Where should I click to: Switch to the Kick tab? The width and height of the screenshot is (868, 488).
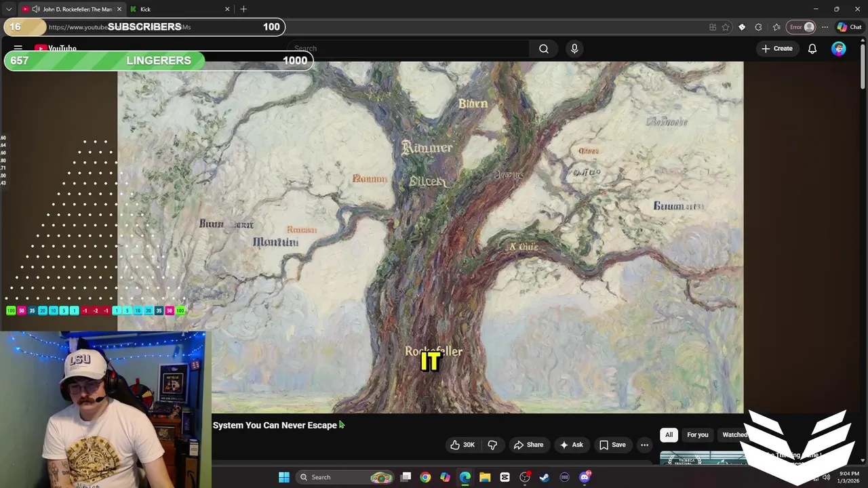pyautogui.click(x=180, y=9)
